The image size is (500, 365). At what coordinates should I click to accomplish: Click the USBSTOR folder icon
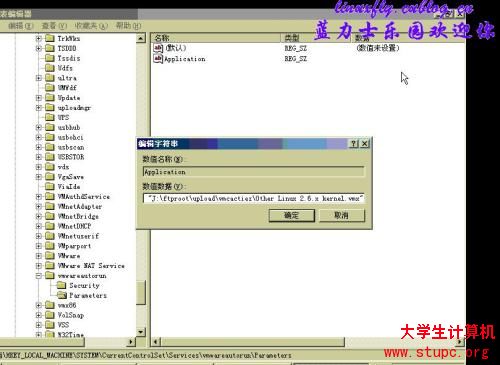pyautogui.click(x=50, y=157)
